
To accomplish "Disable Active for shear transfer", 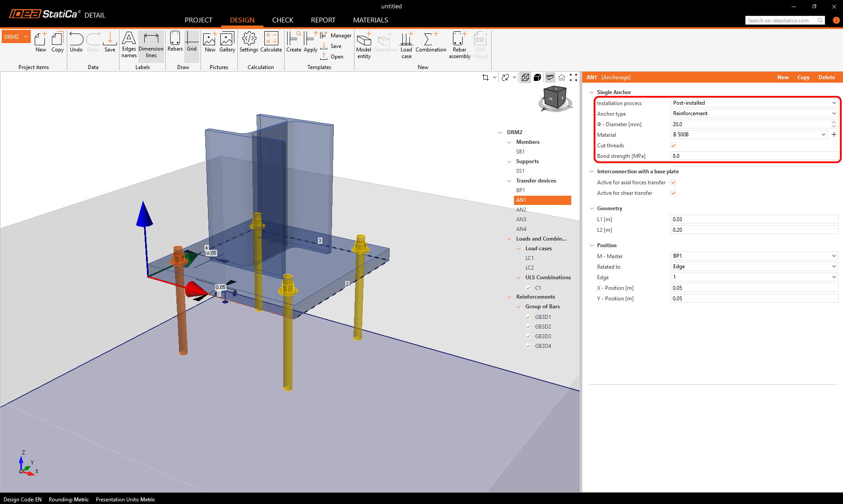I will pyautogui.click(x=673, y=193).
